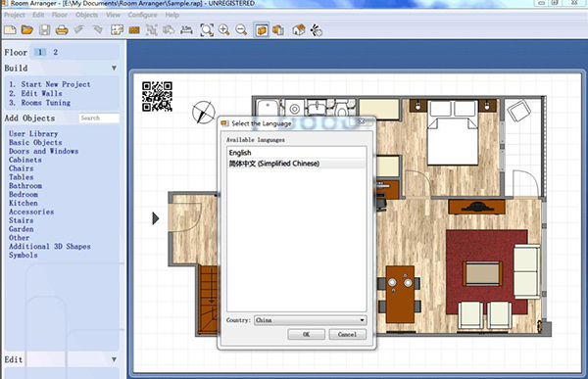Click Cancel in Select the Language dialog
The height and width of the screenshot is (379, 588).
tap(347, 334)
